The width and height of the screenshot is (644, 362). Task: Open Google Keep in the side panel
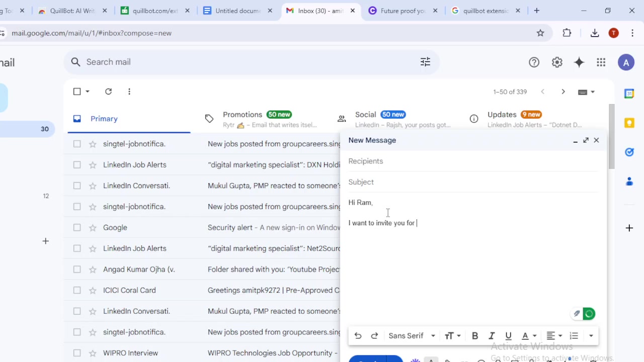pos(629,122)
